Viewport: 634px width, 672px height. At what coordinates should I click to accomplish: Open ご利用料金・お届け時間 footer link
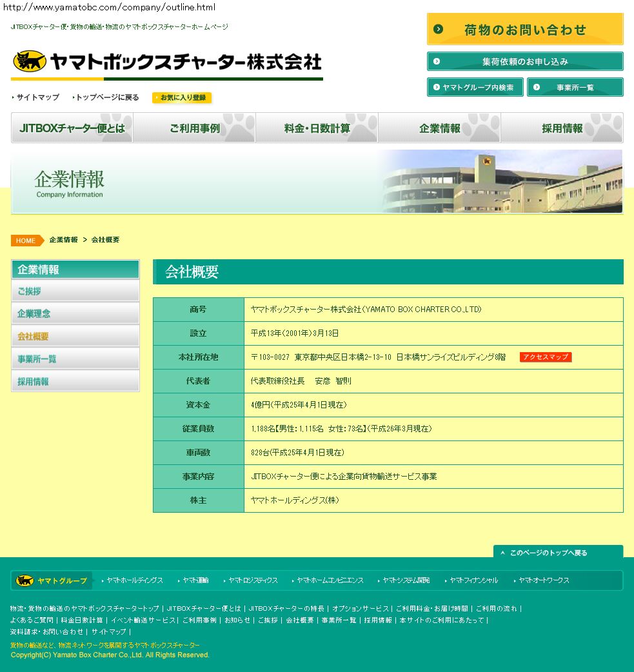(431, 609)
